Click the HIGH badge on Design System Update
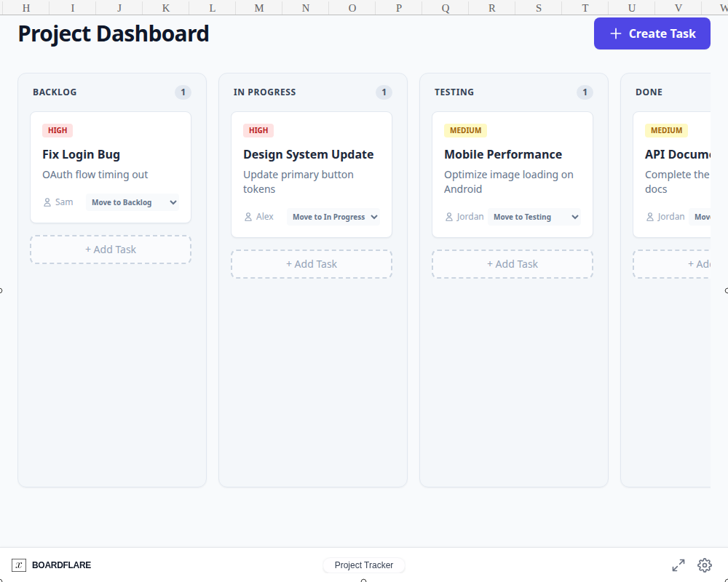Screen dimensions: 728x582 (258, 130)
